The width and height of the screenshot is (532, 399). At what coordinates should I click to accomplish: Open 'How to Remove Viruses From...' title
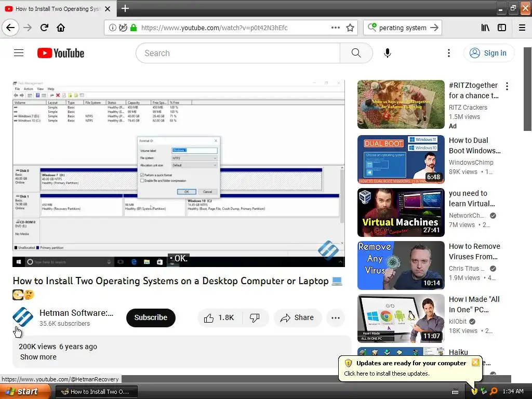pos(474,251)
